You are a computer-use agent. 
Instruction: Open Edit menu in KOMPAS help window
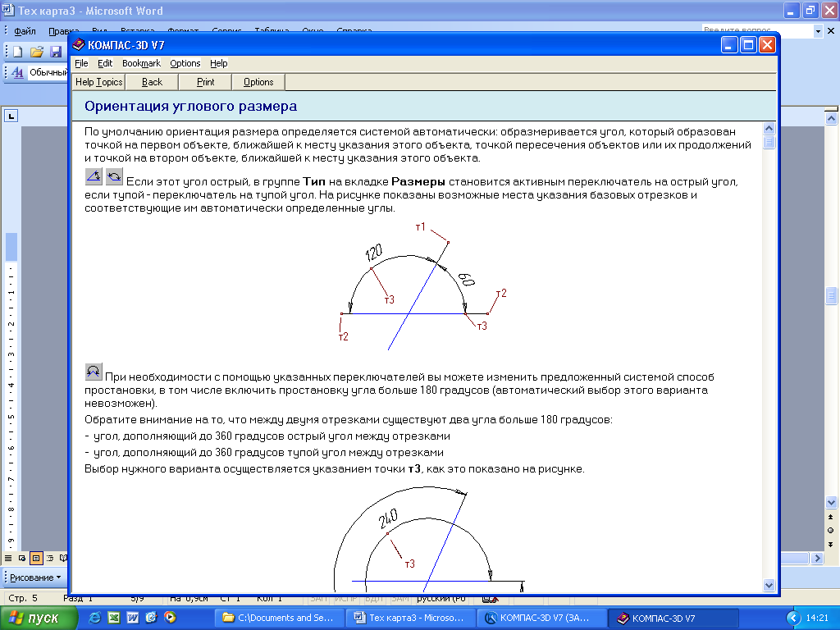click(x=105, y=63)
